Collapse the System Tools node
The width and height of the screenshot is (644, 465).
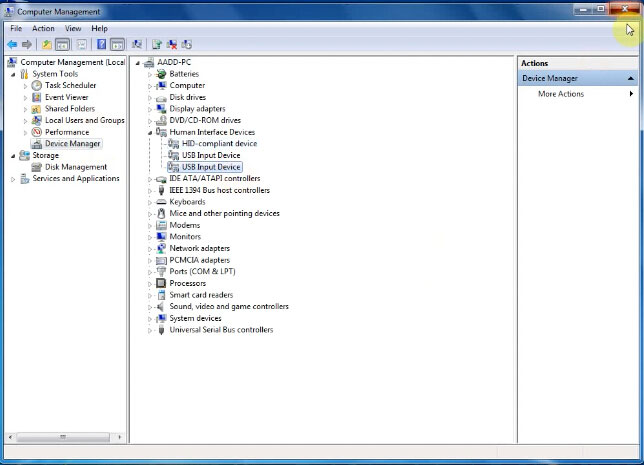pyautogui.click(x=13, y=75)
